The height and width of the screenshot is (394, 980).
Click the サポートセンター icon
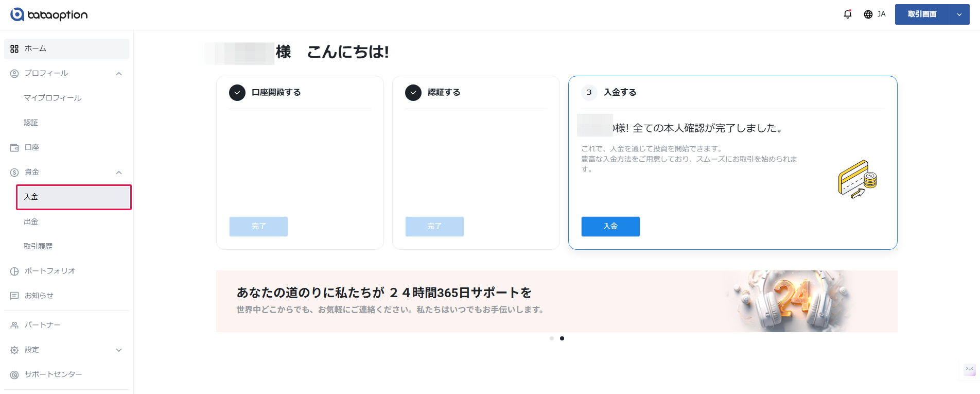pos(14,375)
